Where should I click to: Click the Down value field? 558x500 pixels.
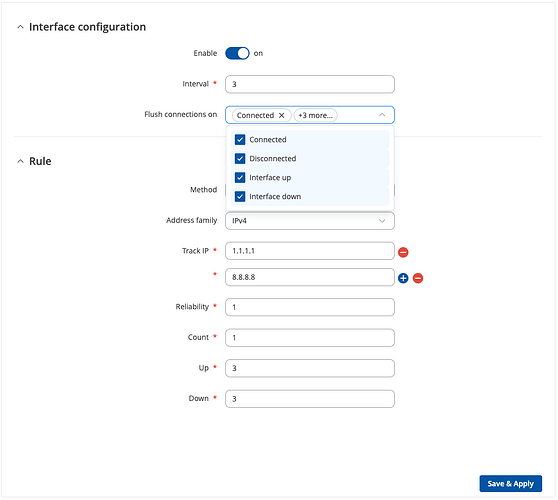[310, 399]
